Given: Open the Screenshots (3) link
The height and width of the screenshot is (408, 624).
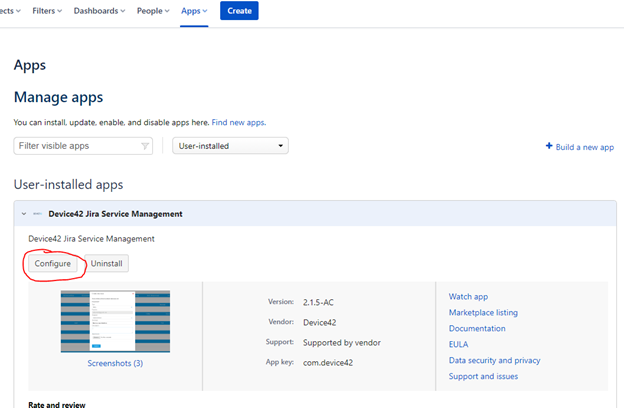Looking at the screenshot, I should 115,363.
